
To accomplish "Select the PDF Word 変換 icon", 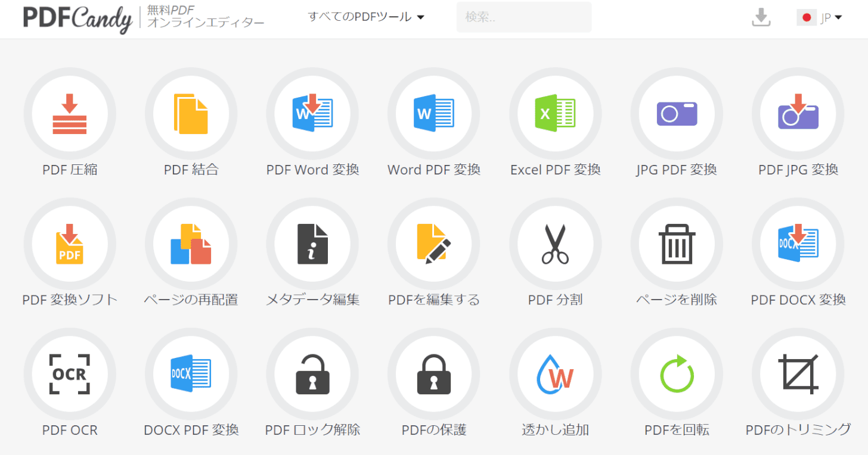I will click(x=312, y=114).
